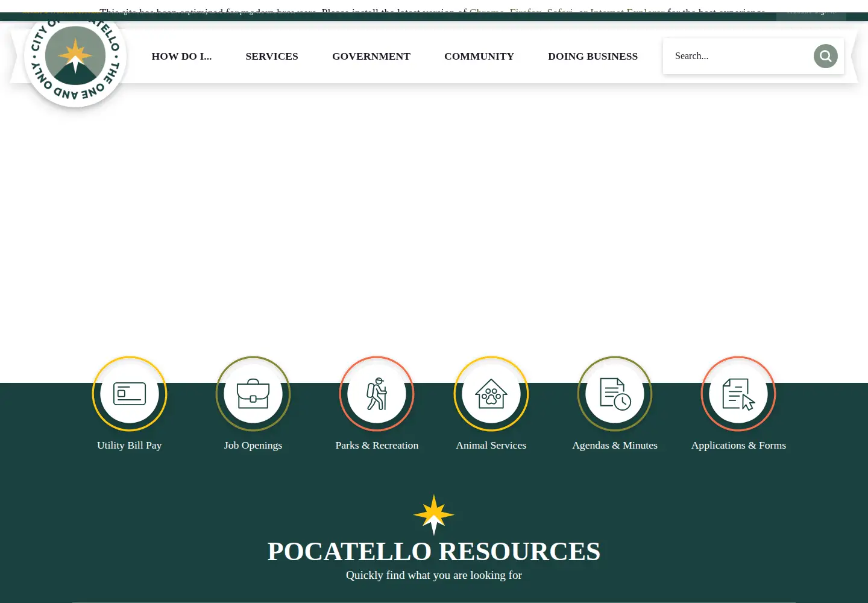868x603 pixels.
Task: Click the hiker icon above Parks & Recreation
Action: pyautogui.click(x=377, y=394)
